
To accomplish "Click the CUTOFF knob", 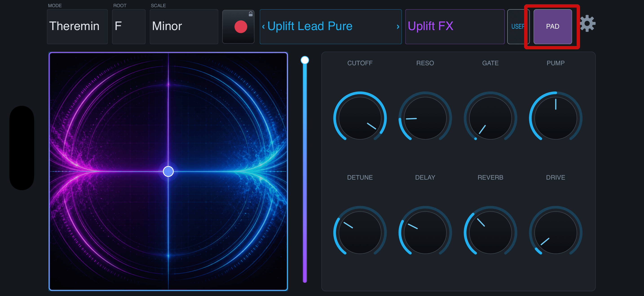I will coord(360,118).
